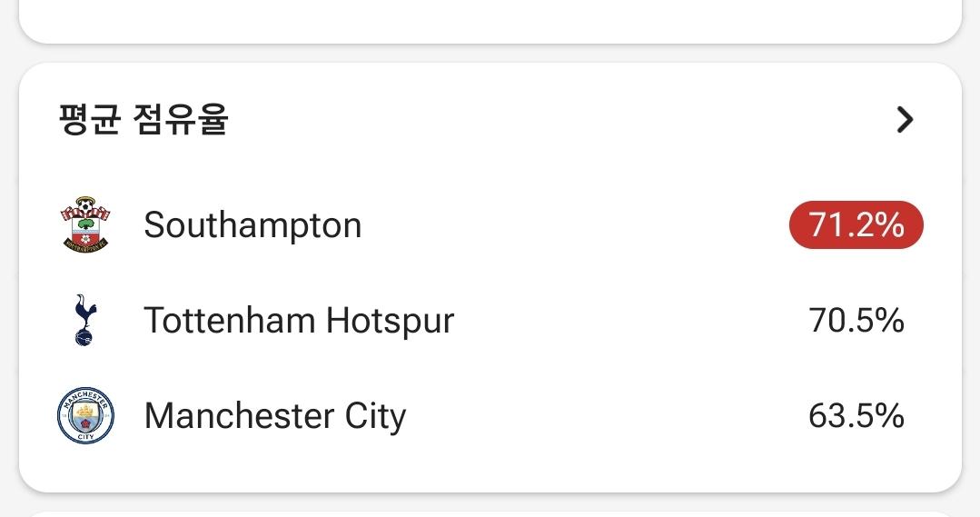Open the Tottenham Hotspur team name
Image resolution: width=980 pixels, height=517 pixels.
tap(299, 320)
